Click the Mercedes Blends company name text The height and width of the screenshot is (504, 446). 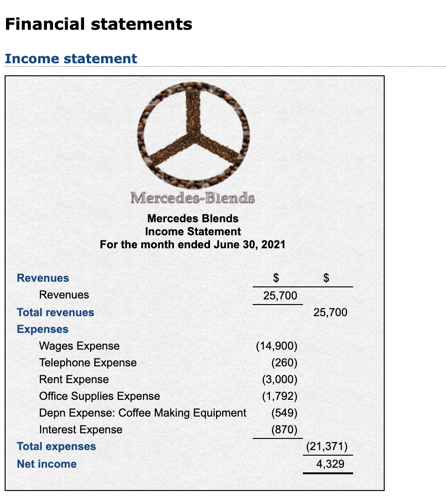pos(193,219)
